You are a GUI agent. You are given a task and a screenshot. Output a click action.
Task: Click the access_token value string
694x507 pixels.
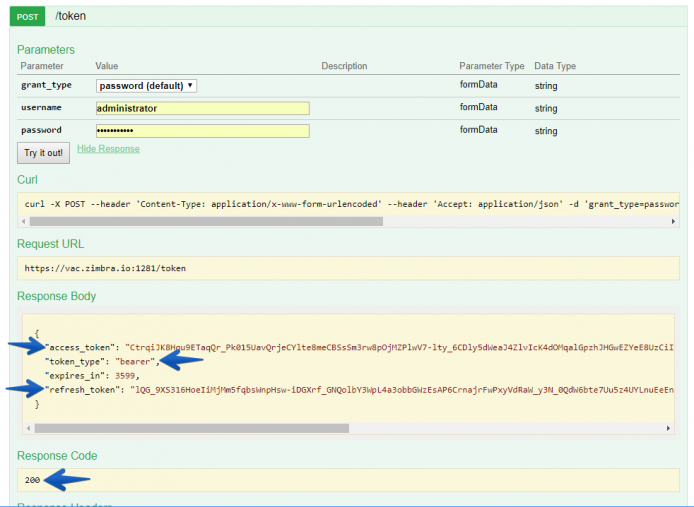pos(400,348)
